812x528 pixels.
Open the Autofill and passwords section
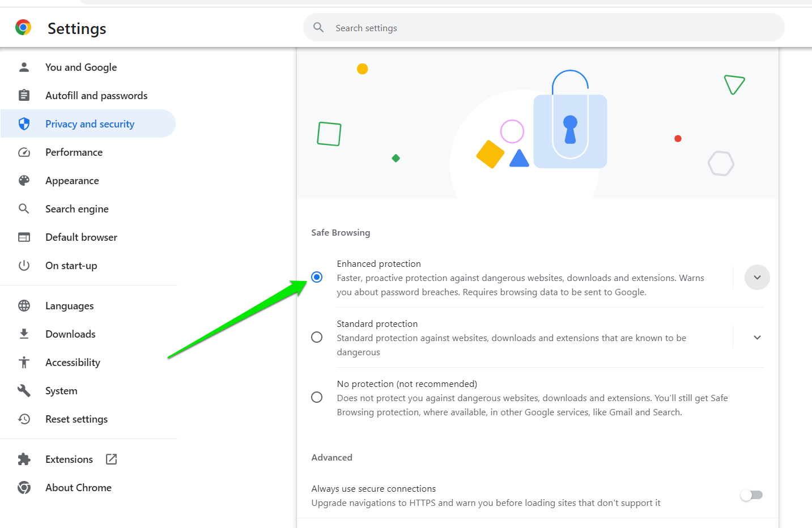tap(96, 96)
